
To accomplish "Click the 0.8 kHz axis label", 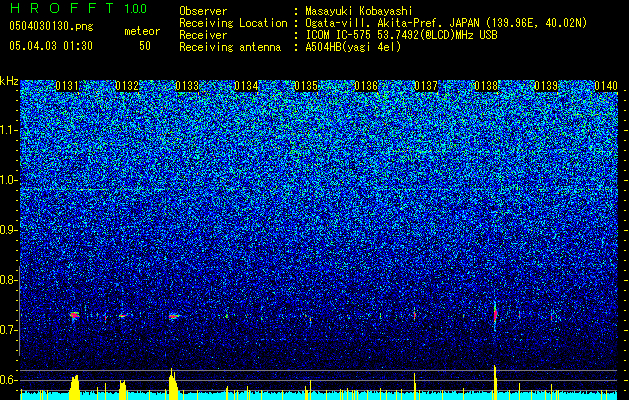I will click(7, 280).
